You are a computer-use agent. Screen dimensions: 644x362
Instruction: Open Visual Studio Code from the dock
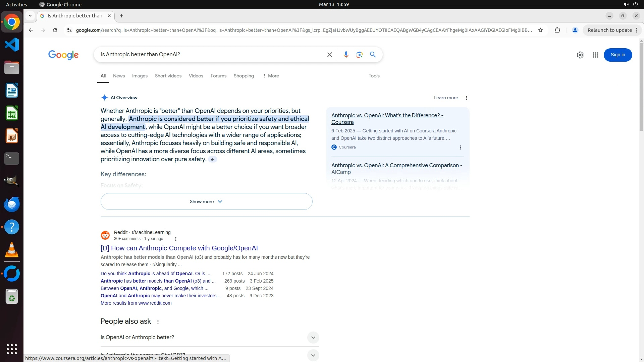coord(12,45)
